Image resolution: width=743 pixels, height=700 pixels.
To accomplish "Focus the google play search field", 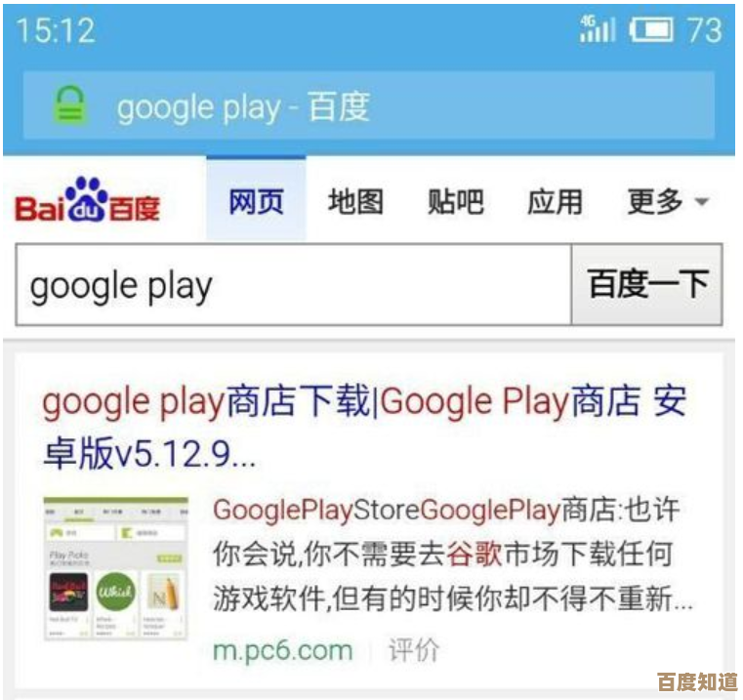I will (294, 284).
